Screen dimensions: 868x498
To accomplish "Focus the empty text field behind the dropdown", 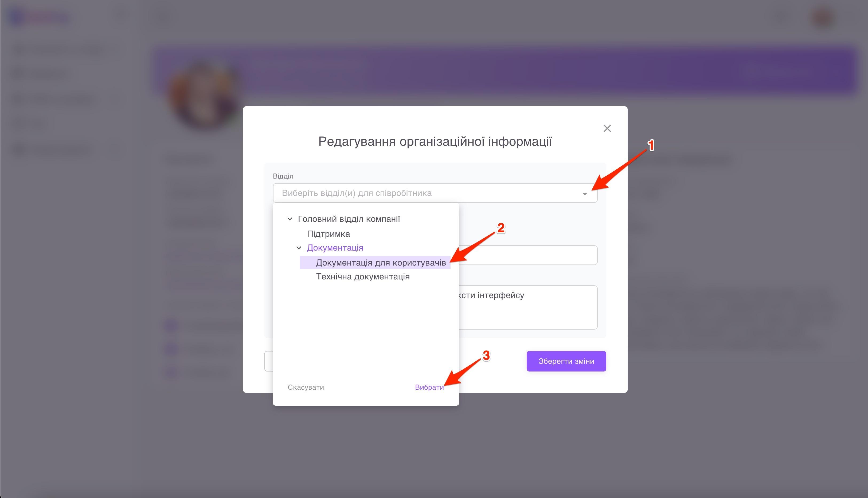I will (528, 255).
